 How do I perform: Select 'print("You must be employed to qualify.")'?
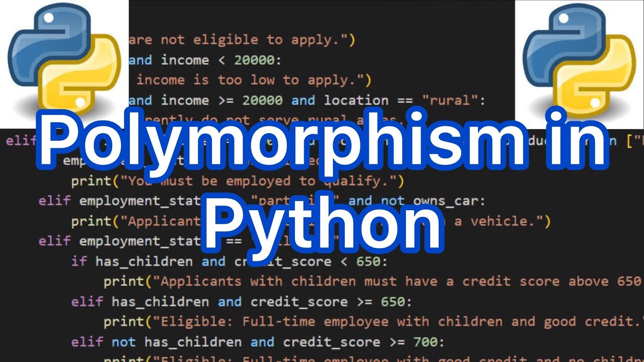(238, 181)
